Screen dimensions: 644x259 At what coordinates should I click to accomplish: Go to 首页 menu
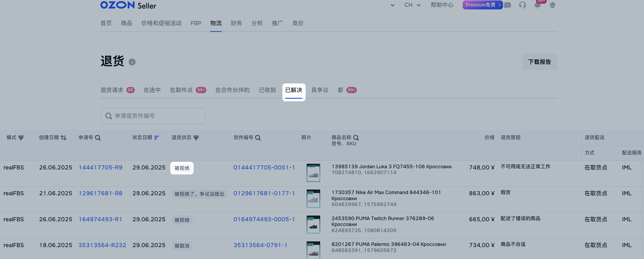[106, 23]
